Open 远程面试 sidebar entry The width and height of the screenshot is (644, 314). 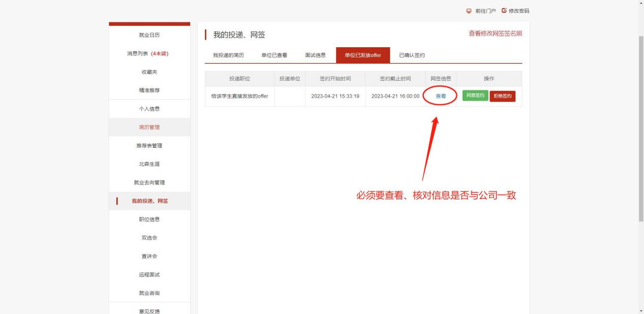149,275
